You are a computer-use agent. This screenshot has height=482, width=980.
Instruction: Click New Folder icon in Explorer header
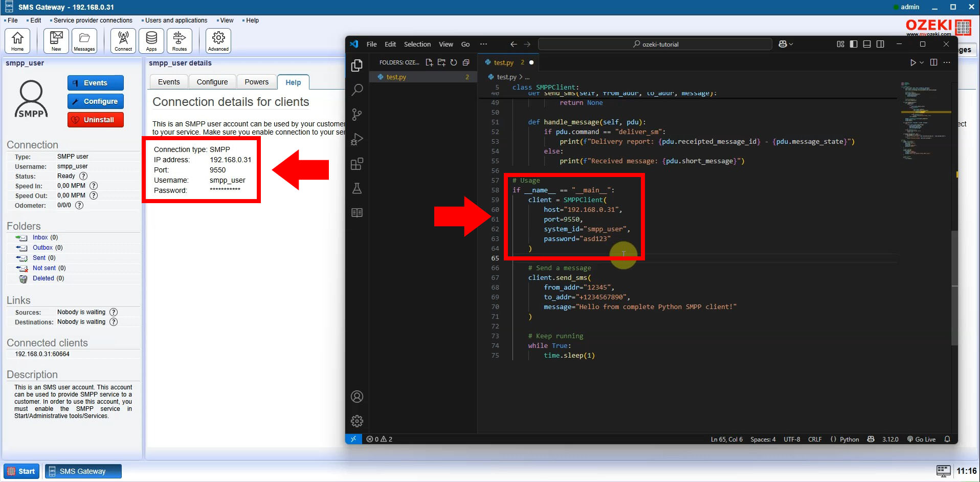(x=441, y=62)
